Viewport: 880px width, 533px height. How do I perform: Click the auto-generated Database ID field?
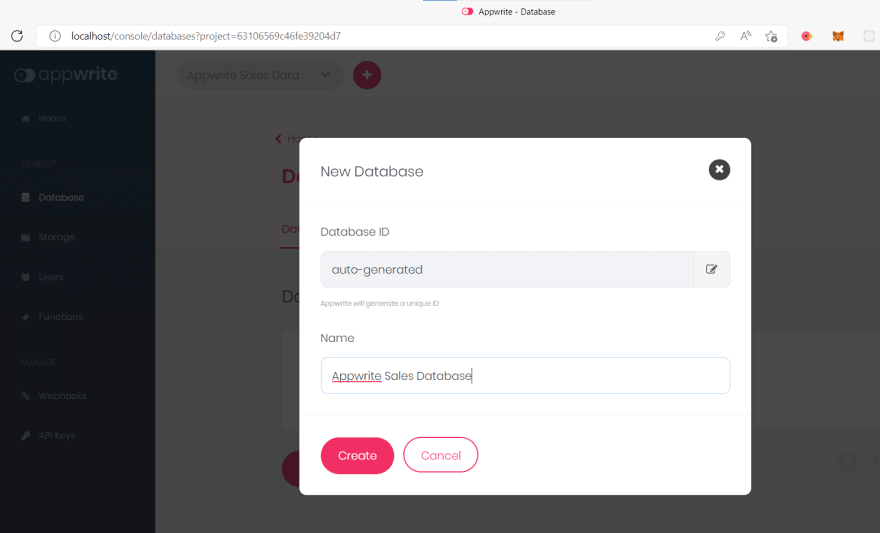tap(507, 269)
